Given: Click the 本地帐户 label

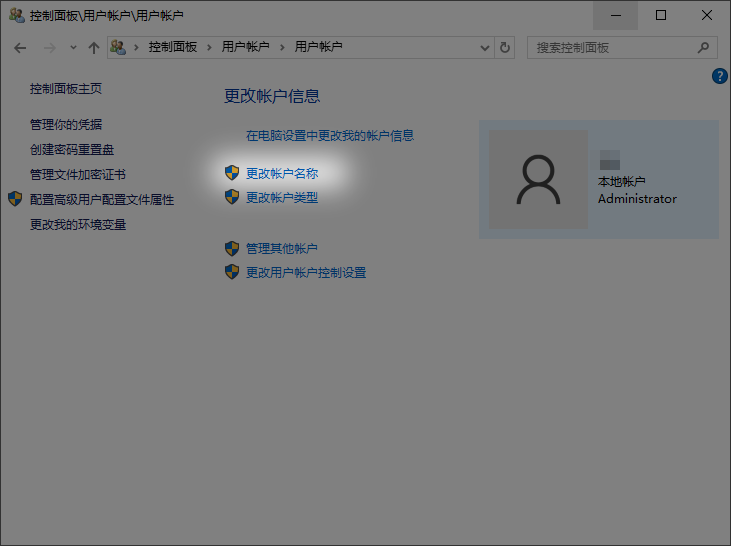Looking at the screenshot, I should click(621, 181).
